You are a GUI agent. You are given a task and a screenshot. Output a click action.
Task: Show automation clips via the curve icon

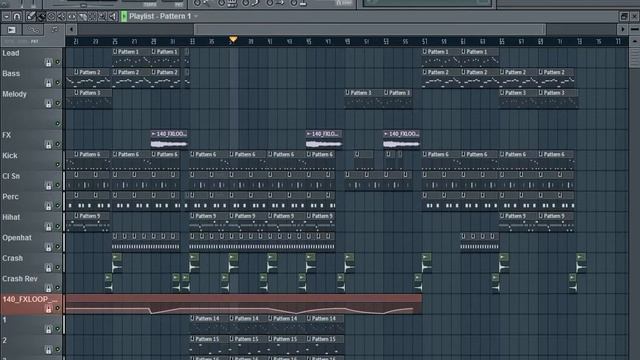[x=33, y=30]
